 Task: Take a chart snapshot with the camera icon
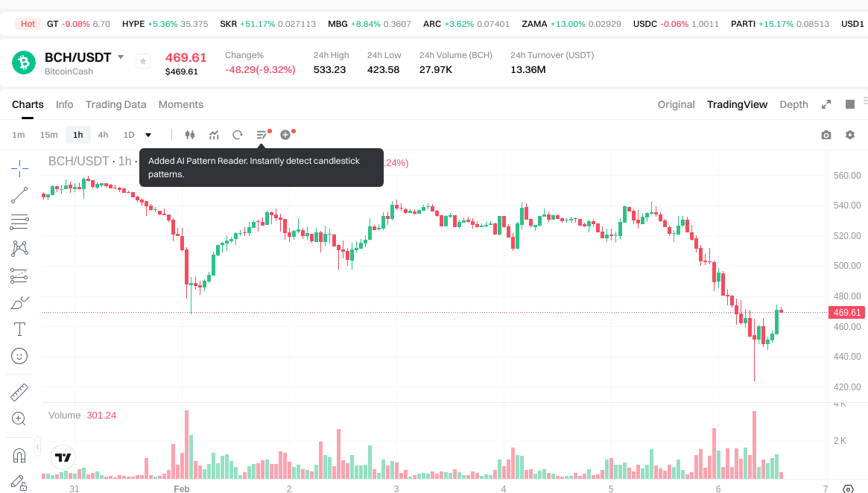(x=826, y=135)
